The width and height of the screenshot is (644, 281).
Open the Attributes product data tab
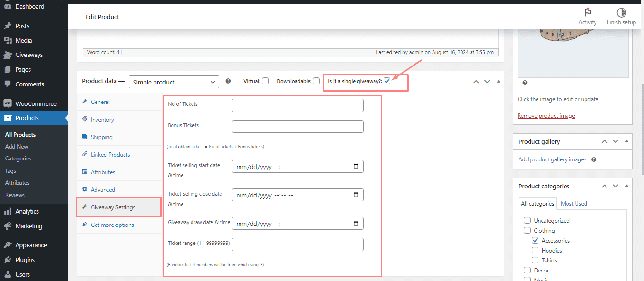(x=120, y=172)
